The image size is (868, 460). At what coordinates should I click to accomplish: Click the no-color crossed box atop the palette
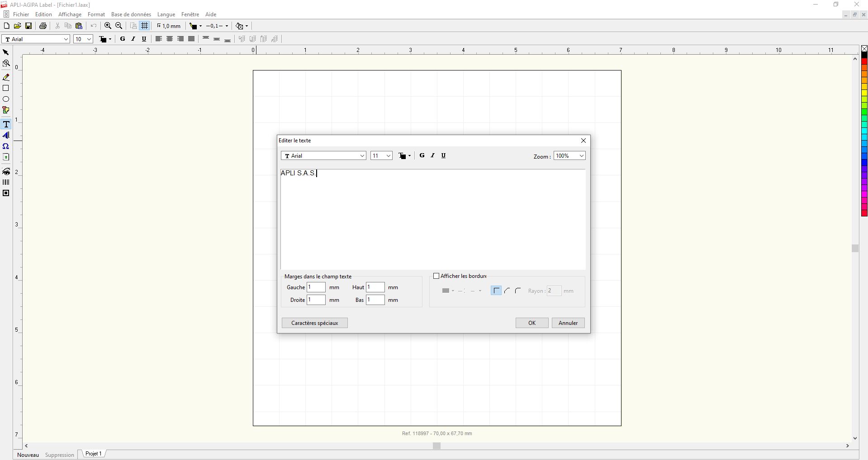point(864,49)
